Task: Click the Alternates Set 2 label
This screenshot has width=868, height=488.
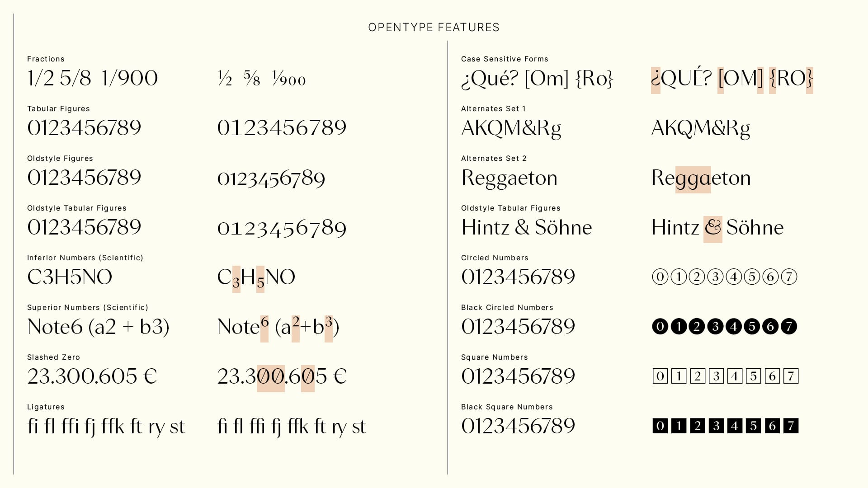Action: (x=494, y=159)
